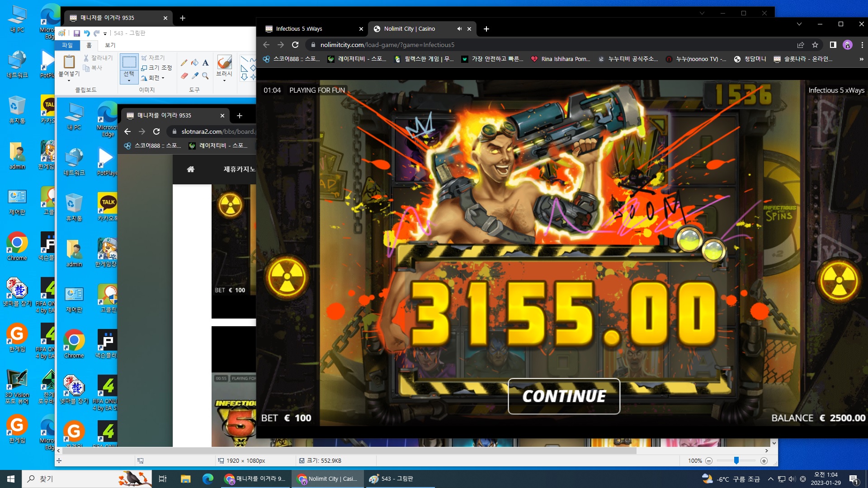
Task: Open the 청담머니 bookmark
Action: pos(750,59)
